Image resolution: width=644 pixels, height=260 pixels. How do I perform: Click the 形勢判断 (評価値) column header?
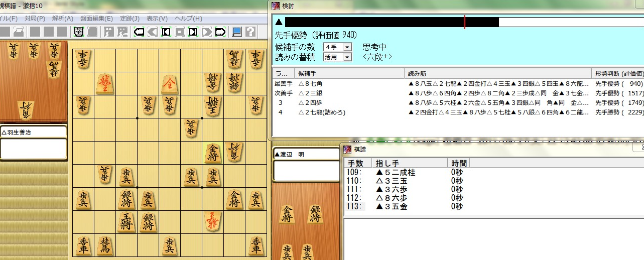tap(618, 73)
